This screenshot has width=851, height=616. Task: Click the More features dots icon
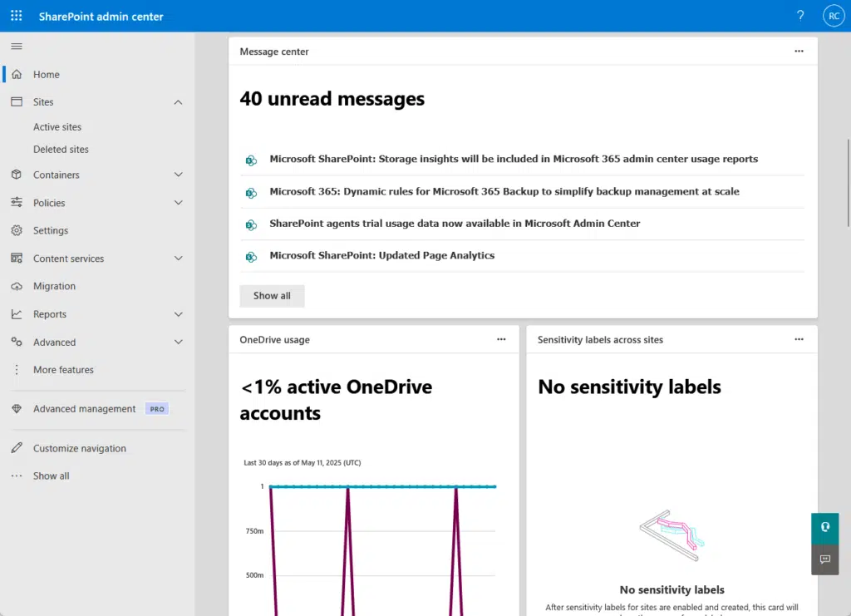[17, 370]
